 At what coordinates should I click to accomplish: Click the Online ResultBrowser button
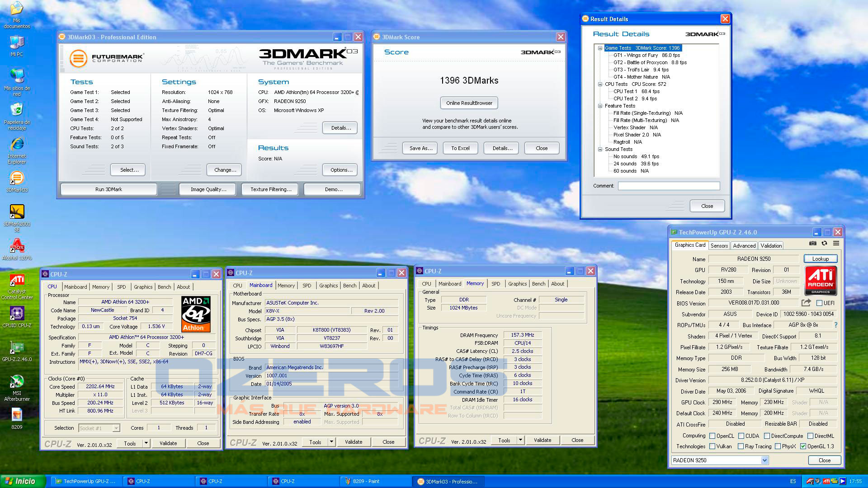[469, 103]
